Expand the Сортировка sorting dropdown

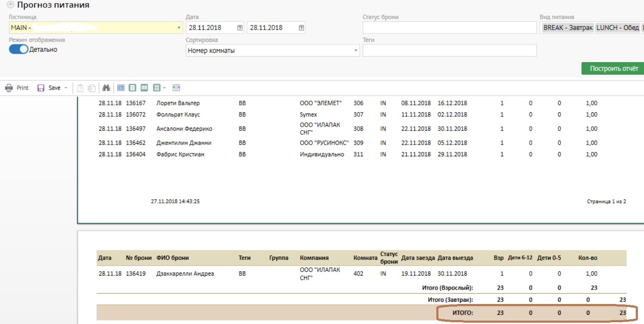[x=356, y=51]
